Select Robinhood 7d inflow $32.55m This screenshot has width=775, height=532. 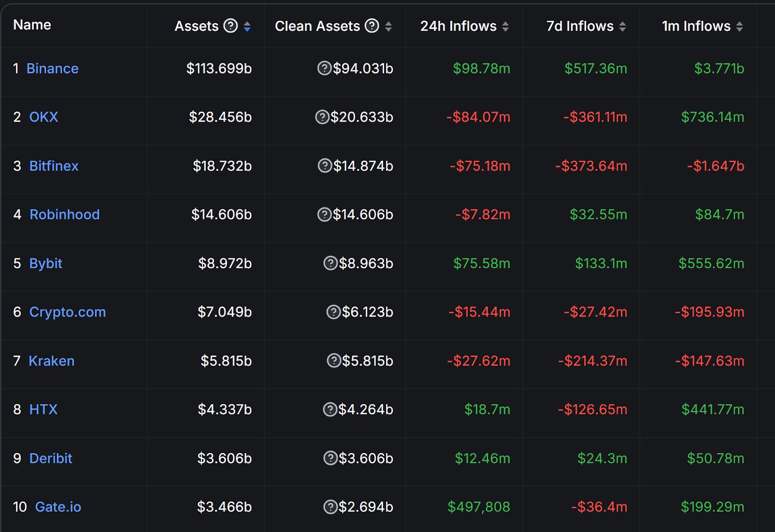[598, 214]
